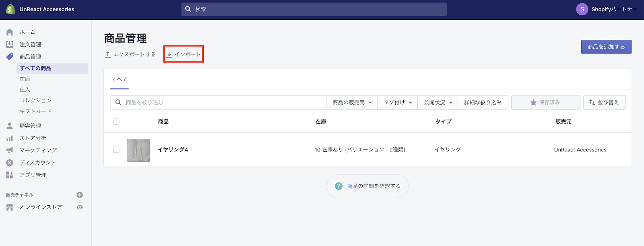Open 在庫 in the sidebar menu
644x246 pixels.
tap(25, 79)
